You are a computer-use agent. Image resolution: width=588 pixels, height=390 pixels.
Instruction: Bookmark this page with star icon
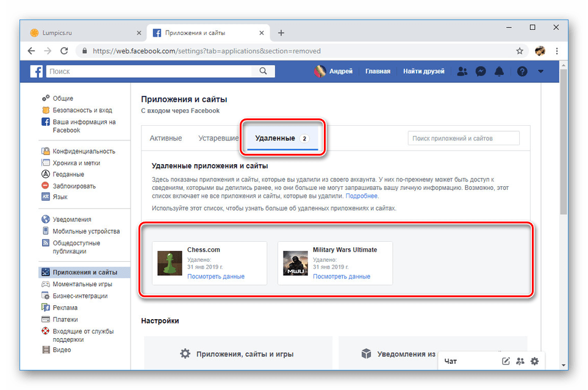click(520, 51)
